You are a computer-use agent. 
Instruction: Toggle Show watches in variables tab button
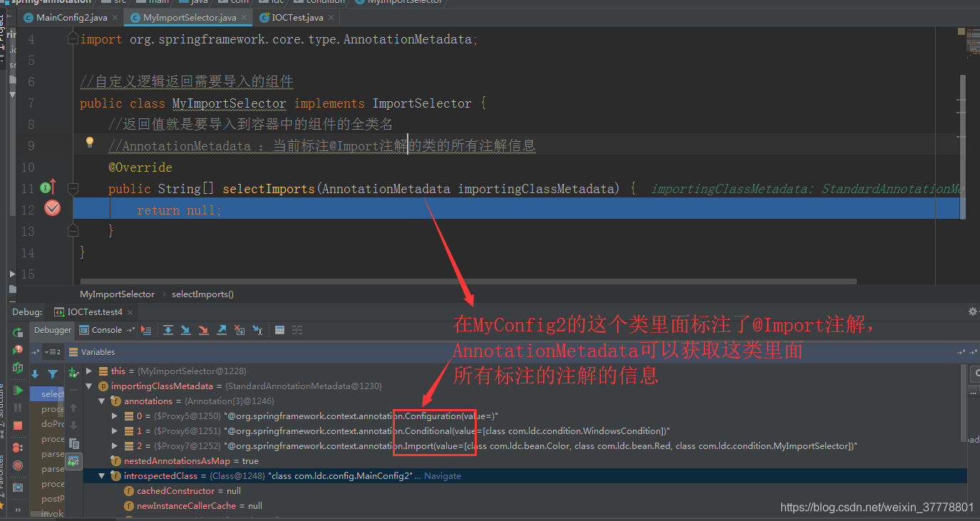pyautogui.click(x=73, y=461)
